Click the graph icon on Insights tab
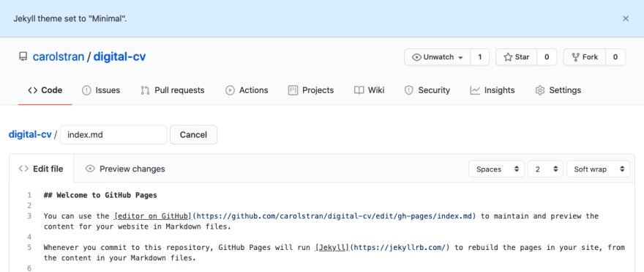 (x=475, y=90)
